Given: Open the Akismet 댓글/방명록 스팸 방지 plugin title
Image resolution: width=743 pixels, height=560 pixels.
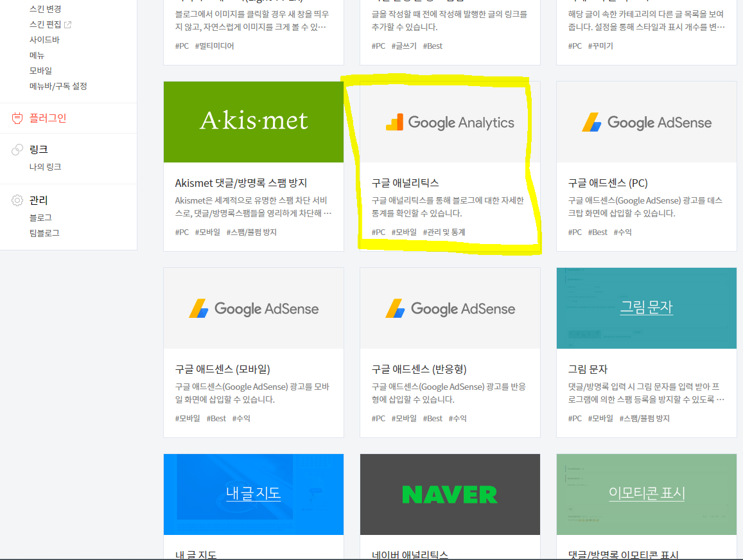Looking at the screenshot, I should point(241,183).
